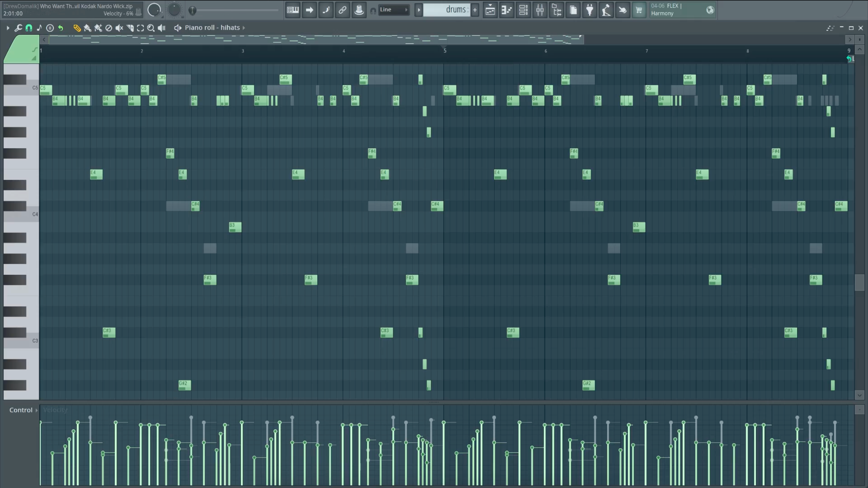The image size is (868, 488).
Task: Open the Plugin picker plug icon
Action: 590,10
